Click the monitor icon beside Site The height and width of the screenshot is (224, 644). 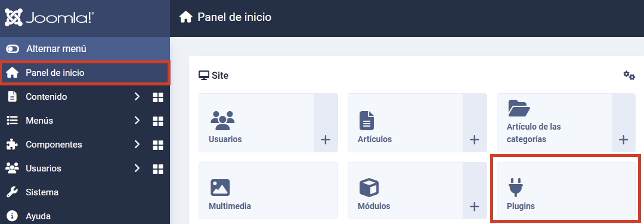[x=204, y=75]
